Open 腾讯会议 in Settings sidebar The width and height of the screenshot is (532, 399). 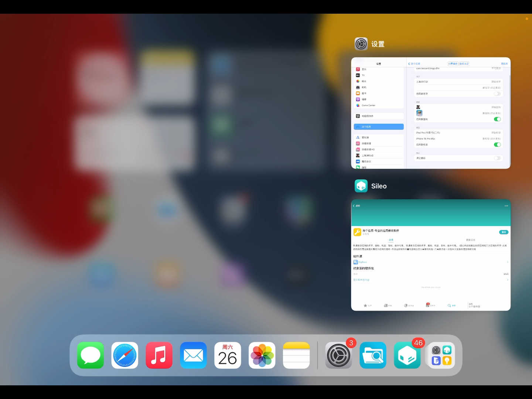(379, 161)
